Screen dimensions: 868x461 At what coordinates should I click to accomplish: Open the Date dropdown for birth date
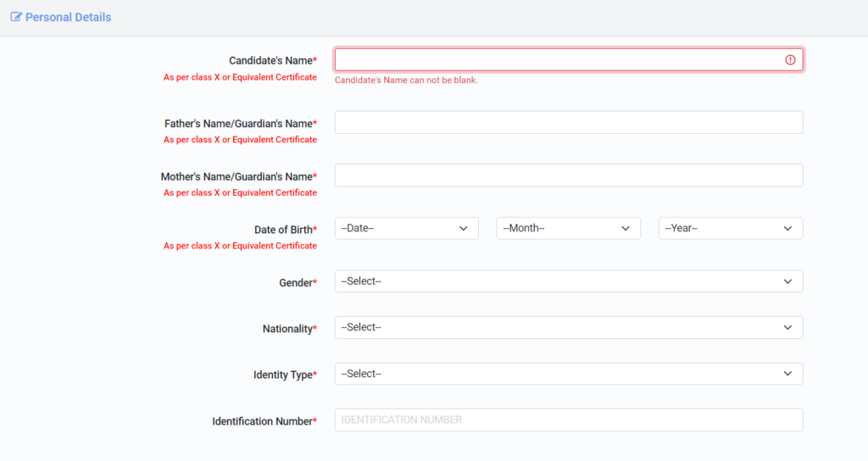406,228
